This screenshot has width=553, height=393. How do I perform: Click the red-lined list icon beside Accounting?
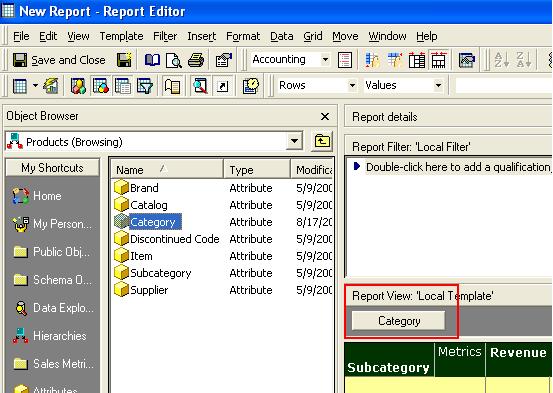point(345,60)
